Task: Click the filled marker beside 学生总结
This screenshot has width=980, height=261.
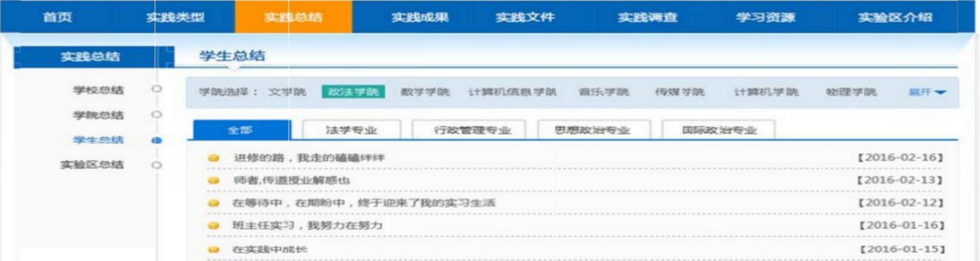Action: coord(156,140)
